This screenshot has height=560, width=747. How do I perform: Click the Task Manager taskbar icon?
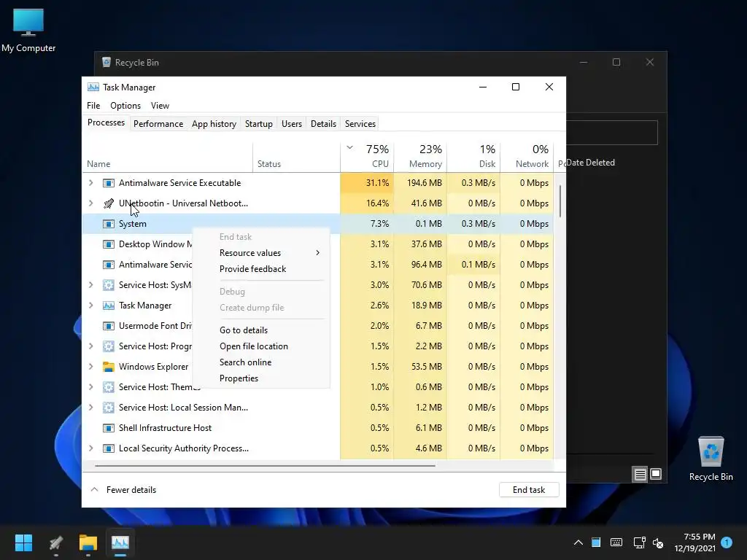coord(120,542)
